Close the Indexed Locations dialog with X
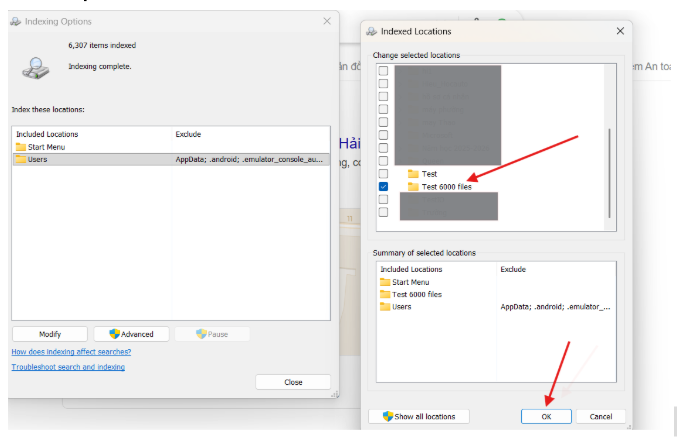This screenshot has width=681, height=447. [620, 31]
